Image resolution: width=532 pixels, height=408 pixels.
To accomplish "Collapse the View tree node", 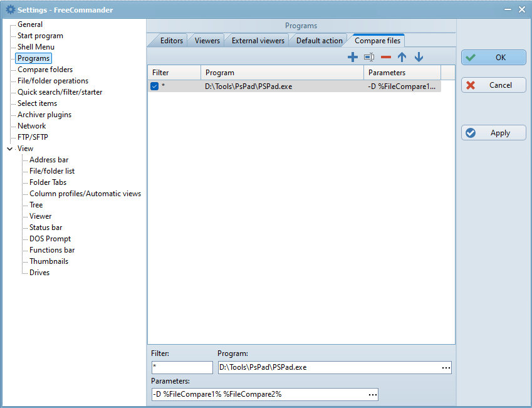I will tap(9, 149).
